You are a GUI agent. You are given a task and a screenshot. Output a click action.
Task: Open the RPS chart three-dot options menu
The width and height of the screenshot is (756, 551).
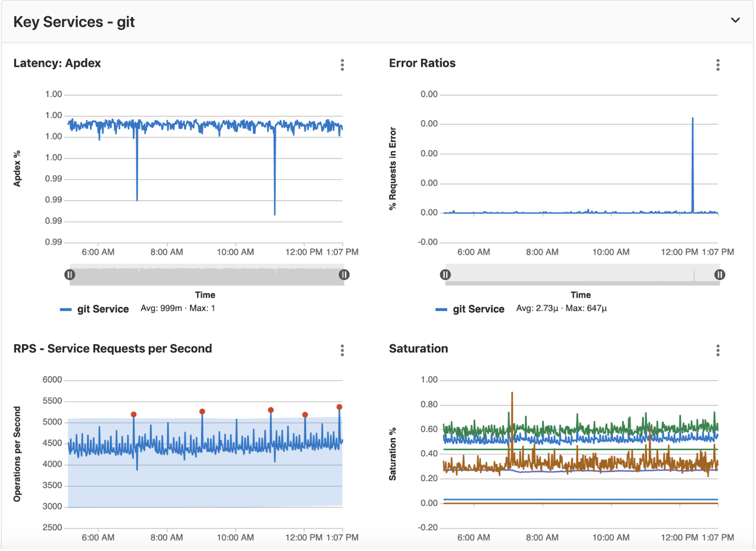click(x=342, y=350)
